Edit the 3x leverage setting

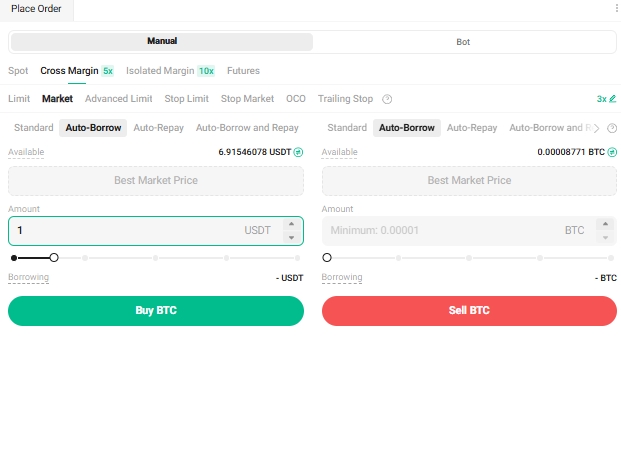coord(606,99)
